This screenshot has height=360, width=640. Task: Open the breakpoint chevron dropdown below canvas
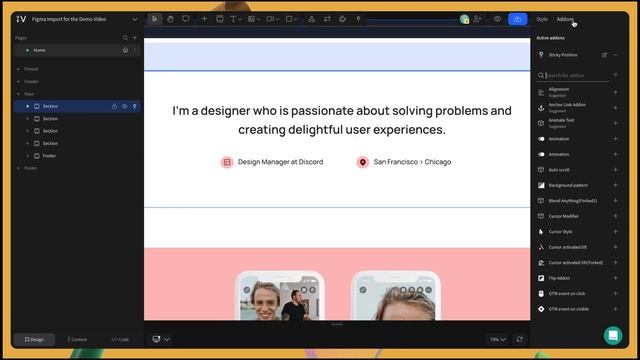[x=167, y=340]
